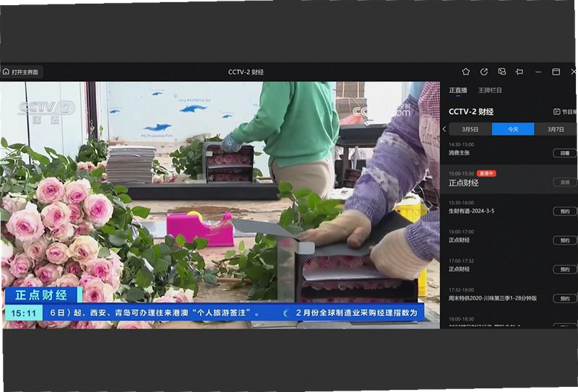578x392 pixels.
Task: Click the 17:32-18:00 time label
Action: pos(461,290)
